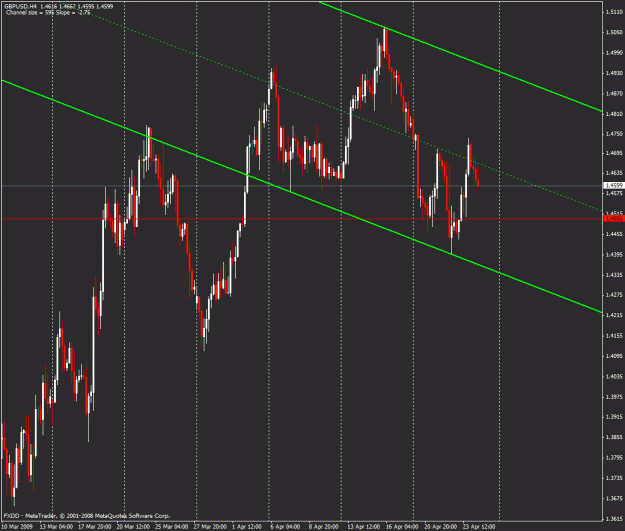Click the 1.4215 price axis label
Screen dimensions: 625x531
pos(614,315)
